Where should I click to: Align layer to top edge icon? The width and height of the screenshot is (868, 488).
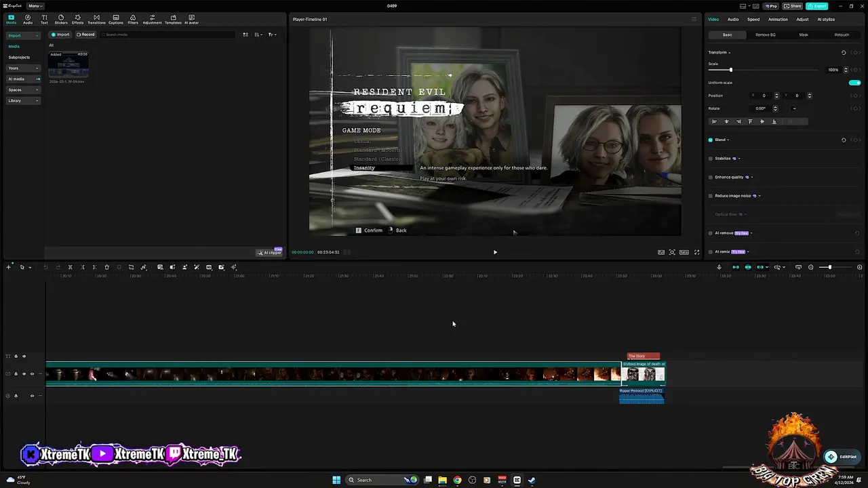(750, 121)
